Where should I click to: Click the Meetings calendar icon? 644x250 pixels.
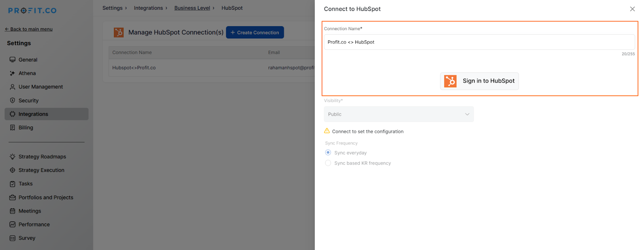coord(12,211)
